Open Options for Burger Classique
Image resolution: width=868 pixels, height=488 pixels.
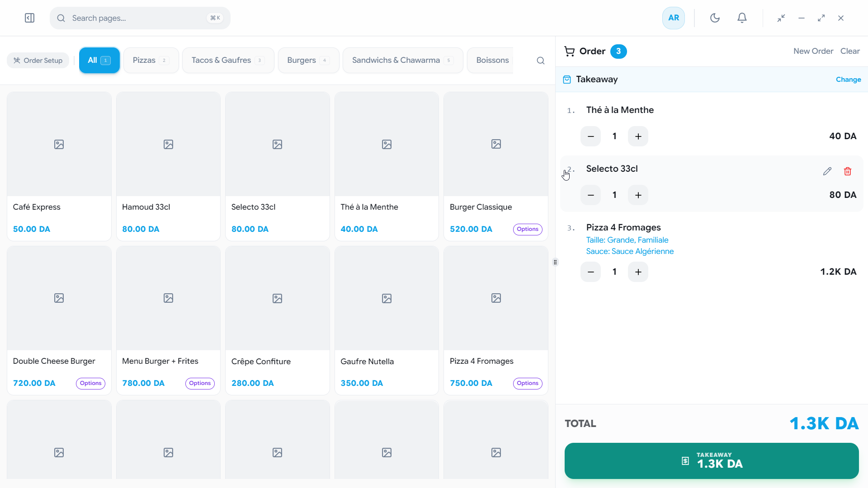coord(528,229)
